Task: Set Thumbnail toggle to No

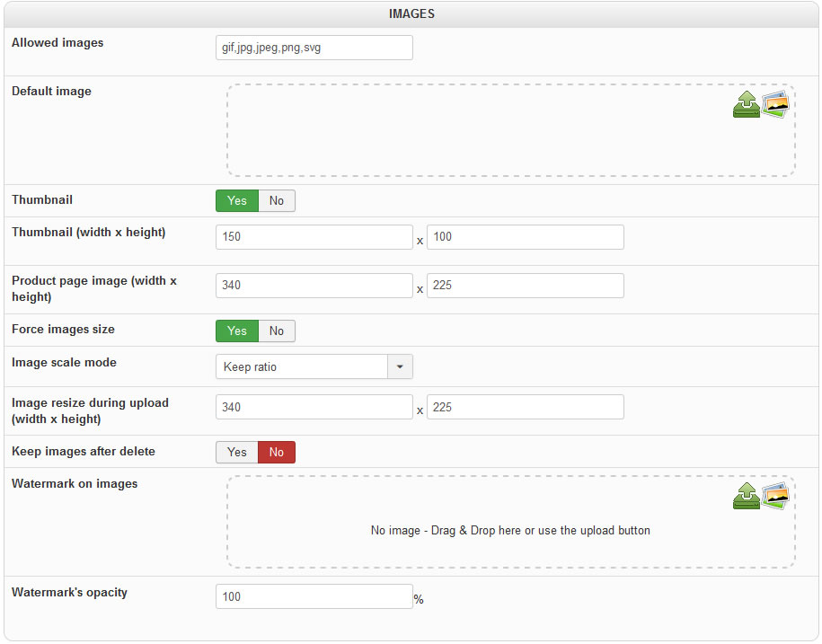Action: pos(277,201)
